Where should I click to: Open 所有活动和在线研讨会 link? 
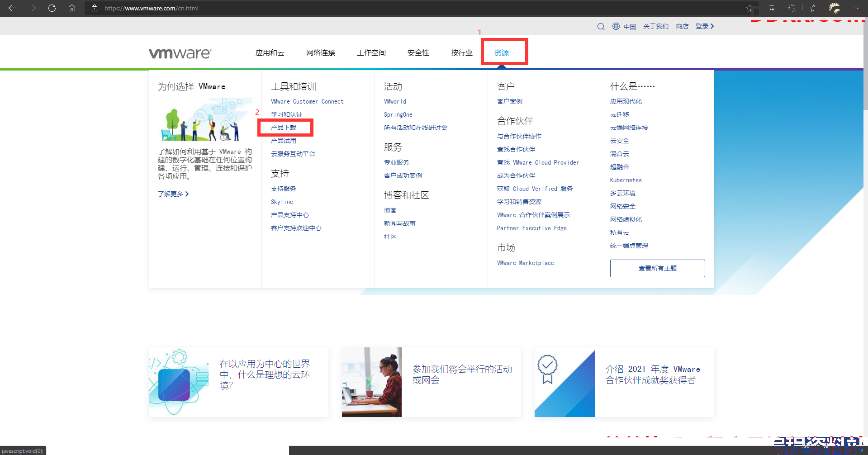[x=416, y=128]
